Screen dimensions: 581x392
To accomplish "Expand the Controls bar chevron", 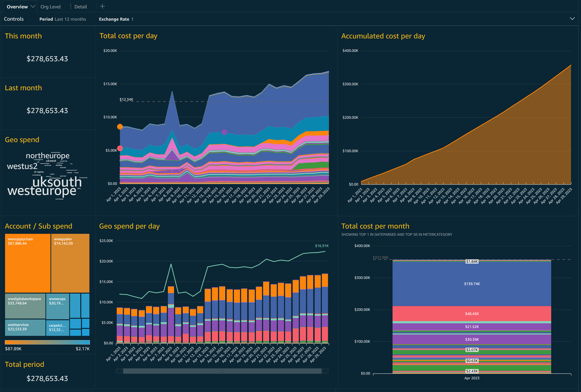I will 572,19.
